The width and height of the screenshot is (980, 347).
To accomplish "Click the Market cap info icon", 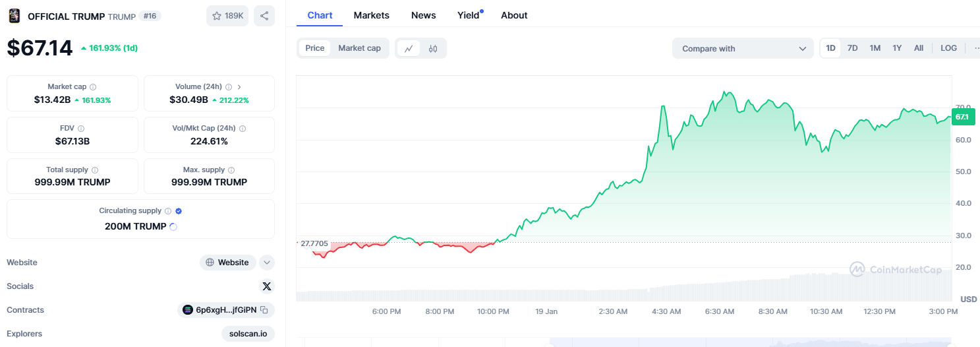I will coord(93,87).
